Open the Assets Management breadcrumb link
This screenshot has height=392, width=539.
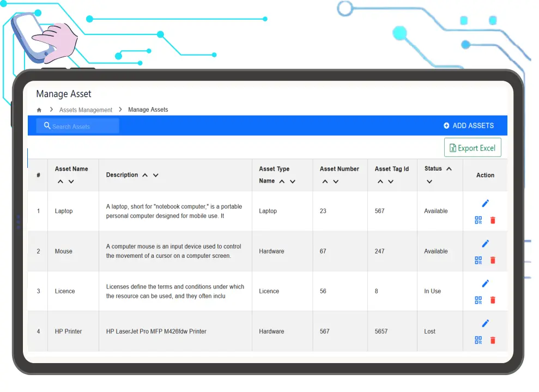86,110
